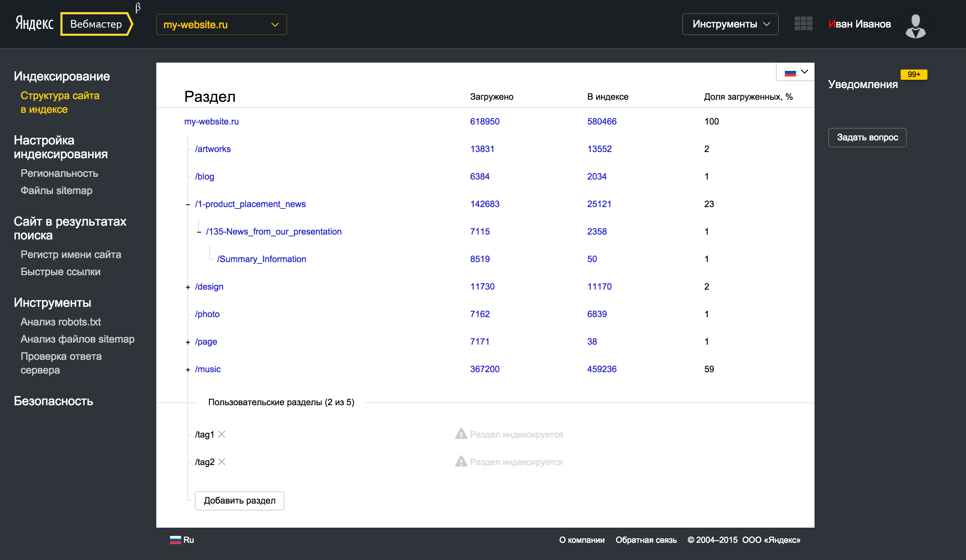Open Анализ robots.txt tool
The width and height of the screenshot is (966, 560).
tap(61, 322)
